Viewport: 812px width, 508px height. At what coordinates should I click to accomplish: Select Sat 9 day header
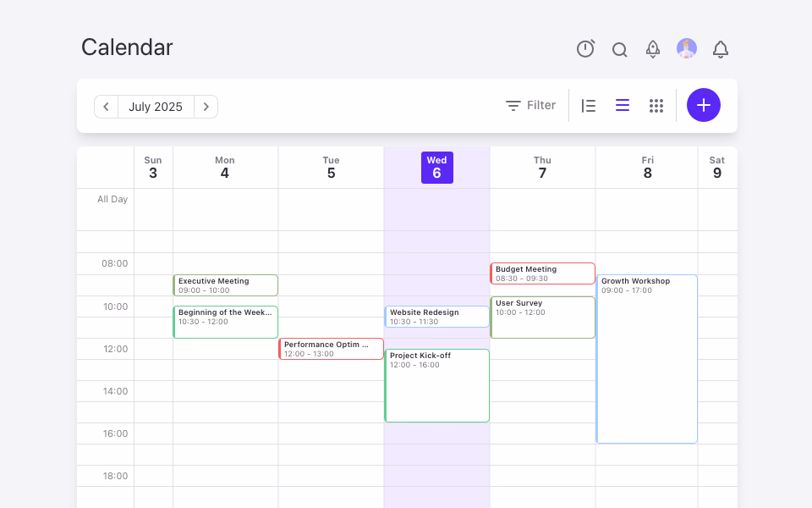717,168
